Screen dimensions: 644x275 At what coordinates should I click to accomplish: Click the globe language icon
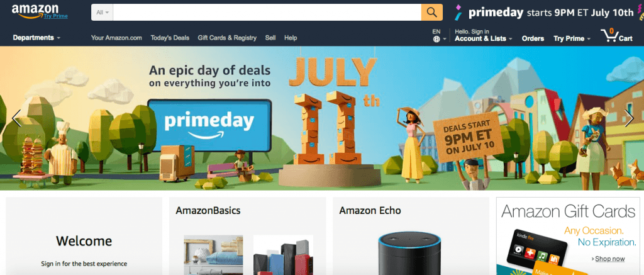436,40
